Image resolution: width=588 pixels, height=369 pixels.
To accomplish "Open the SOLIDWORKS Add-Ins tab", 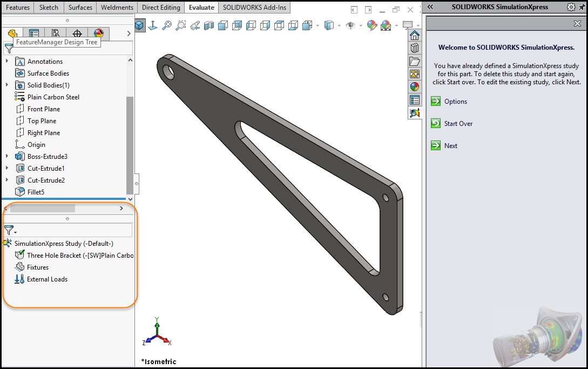I will click(254, 8).
